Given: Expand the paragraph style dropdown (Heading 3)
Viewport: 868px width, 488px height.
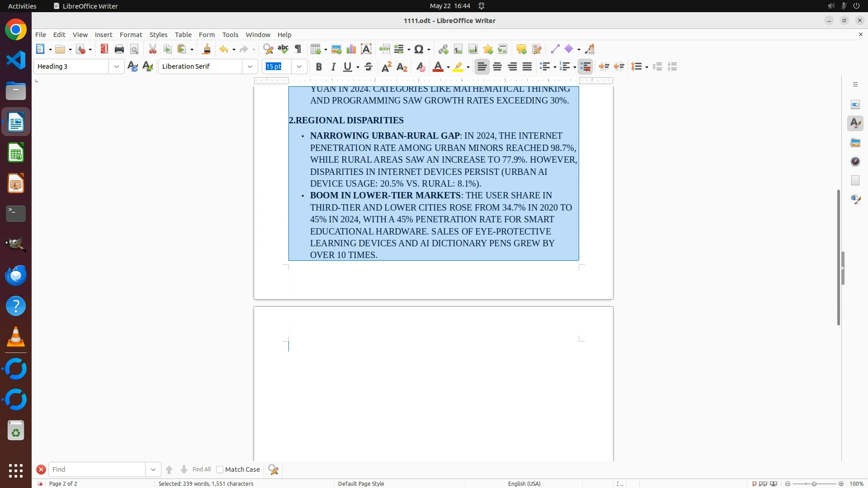Looking at the screenshot, I should pos(117,66).
